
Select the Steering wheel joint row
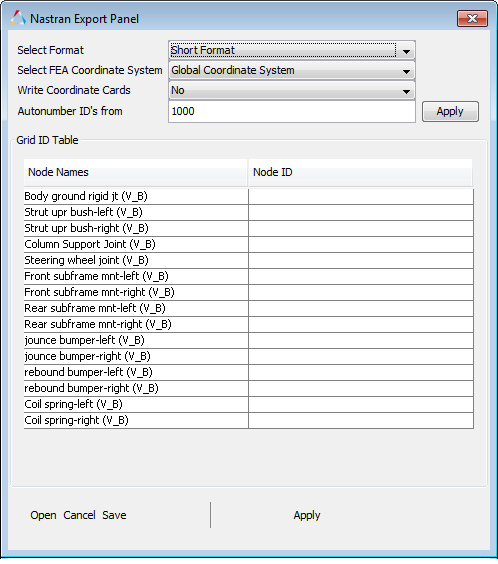248,260
